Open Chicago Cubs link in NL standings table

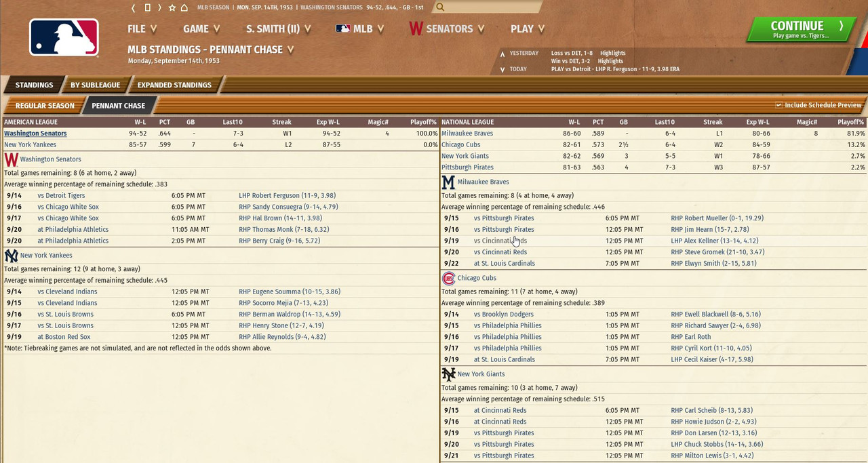click(461, 145)
